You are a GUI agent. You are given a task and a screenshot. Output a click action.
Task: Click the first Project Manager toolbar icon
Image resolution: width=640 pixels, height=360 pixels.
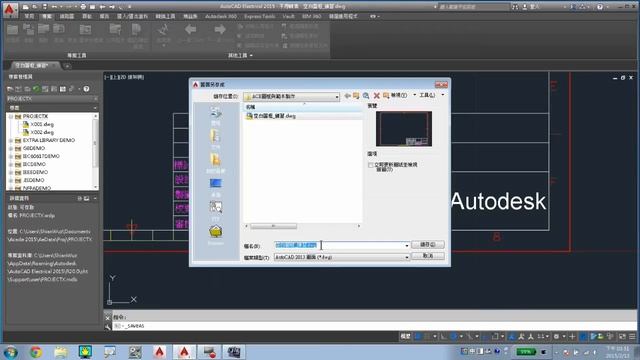10,89
